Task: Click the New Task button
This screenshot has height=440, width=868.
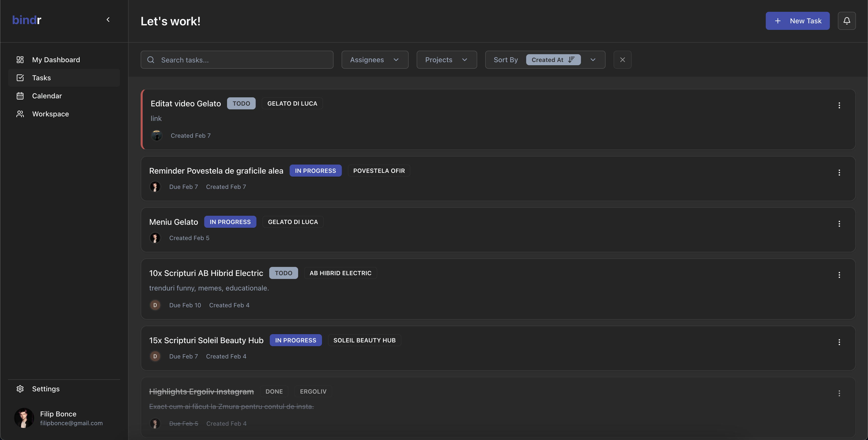Action: click(x=797, y=21)
